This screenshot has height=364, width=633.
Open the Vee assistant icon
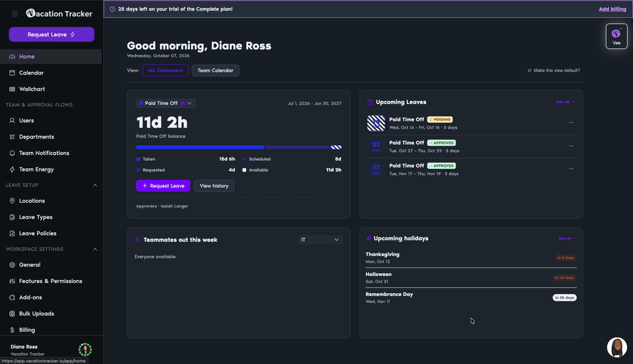[616, 36]
